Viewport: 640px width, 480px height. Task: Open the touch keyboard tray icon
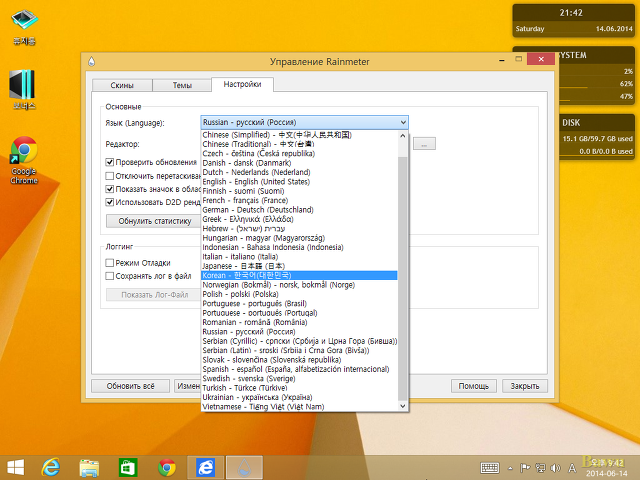coord(489,468)
